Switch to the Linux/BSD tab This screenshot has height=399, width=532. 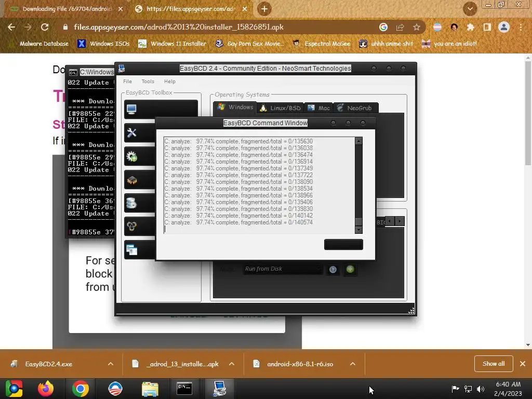point(280,108)
